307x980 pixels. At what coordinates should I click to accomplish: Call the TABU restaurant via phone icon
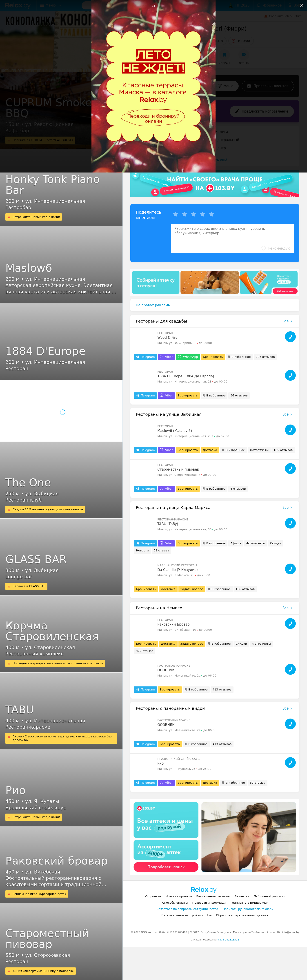tap(290, 523)
